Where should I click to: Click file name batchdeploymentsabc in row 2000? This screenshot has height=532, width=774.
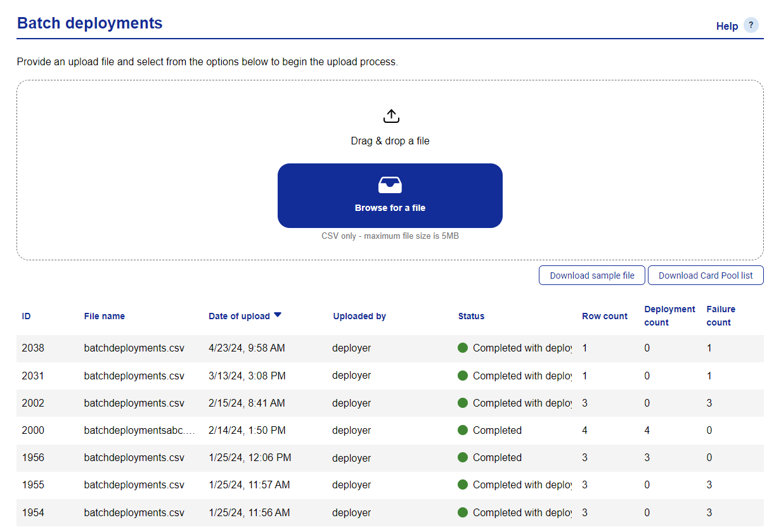(x=139, y=430)
